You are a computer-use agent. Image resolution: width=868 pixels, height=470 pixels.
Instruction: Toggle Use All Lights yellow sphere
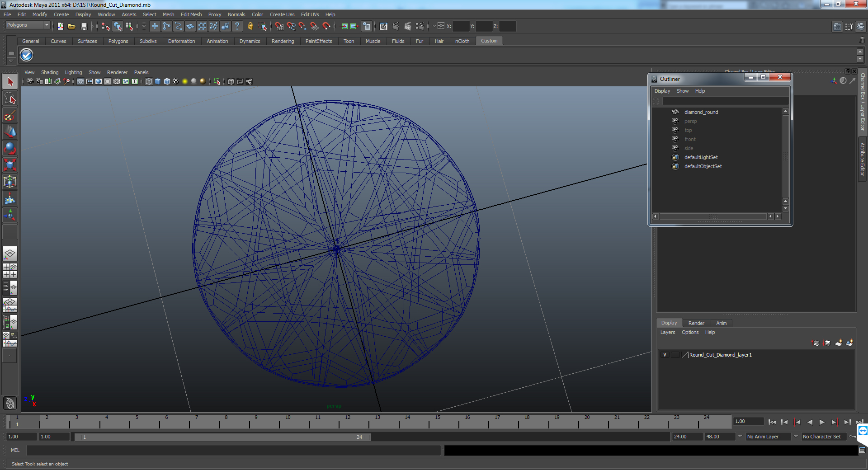pyautogui.click(x=185, y=81)
